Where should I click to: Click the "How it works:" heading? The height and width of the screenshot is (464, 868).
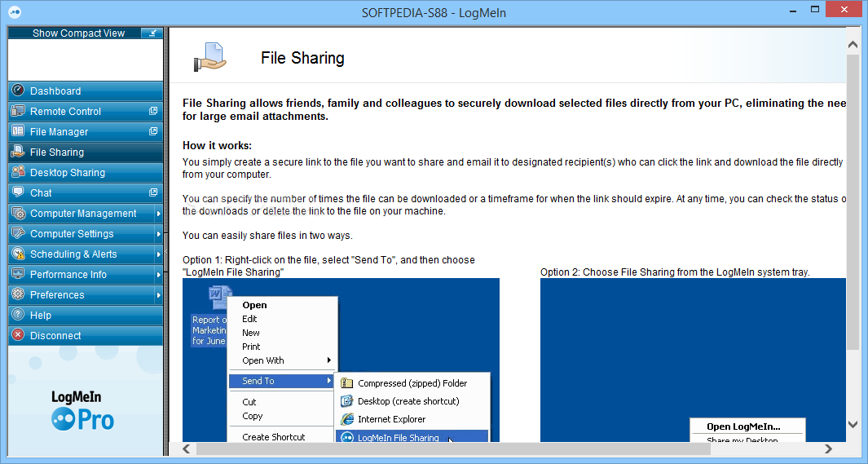click(217, 146)
